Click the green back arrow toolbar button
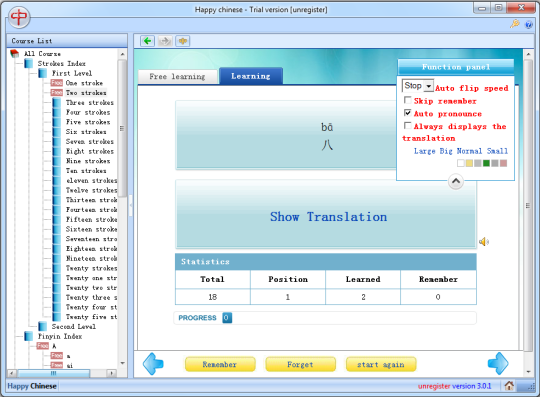This screenshot has height=397, width=540. click(147, 41)
